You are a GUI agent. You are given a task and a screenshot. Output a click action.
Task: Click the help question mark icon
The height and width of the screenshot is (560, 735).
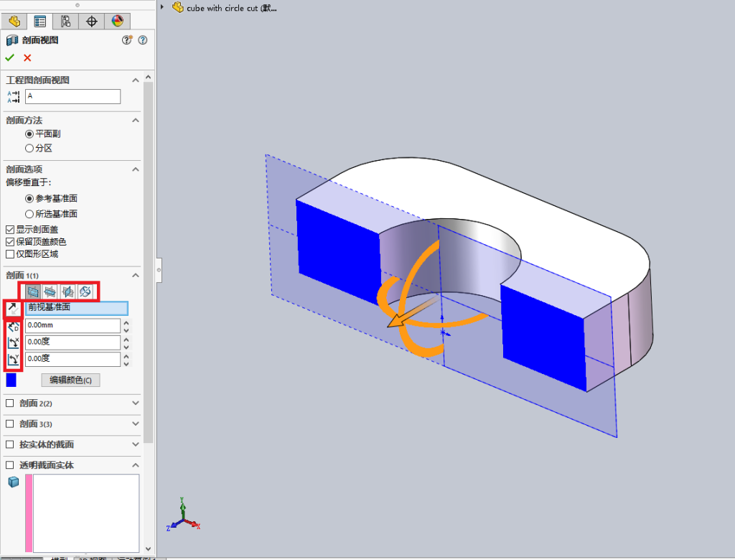point(143,40)
